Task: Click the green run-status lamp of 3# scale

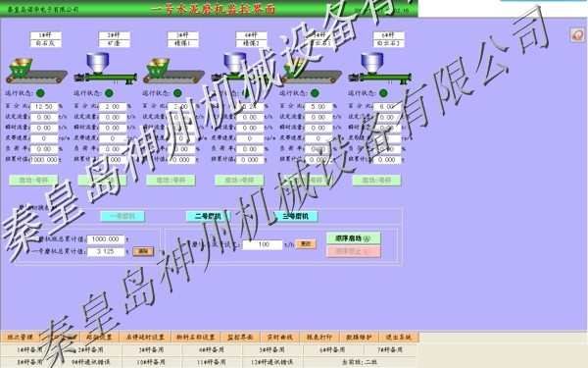Action: 177,93
